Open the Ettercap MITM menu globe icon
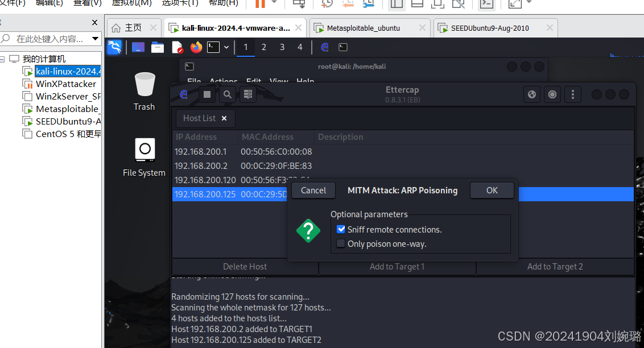 coord(532,95)
